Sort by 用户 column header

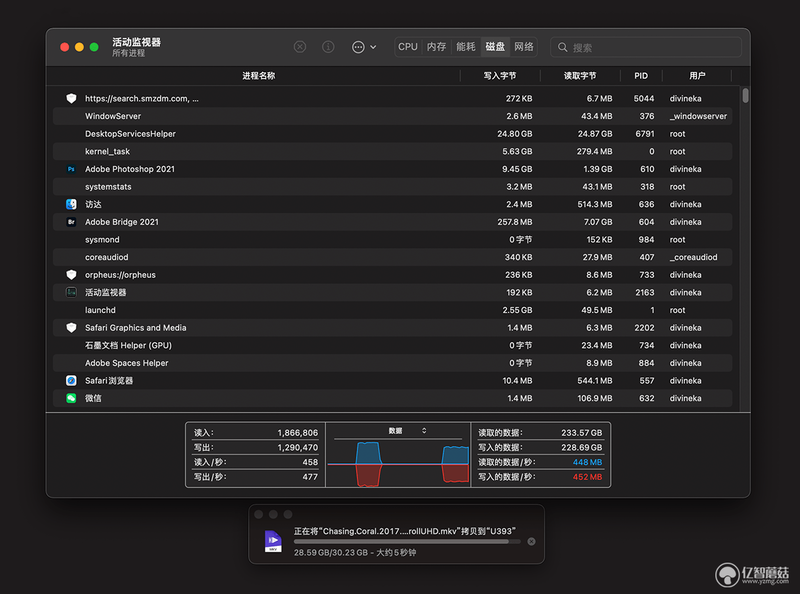[697, 76]
